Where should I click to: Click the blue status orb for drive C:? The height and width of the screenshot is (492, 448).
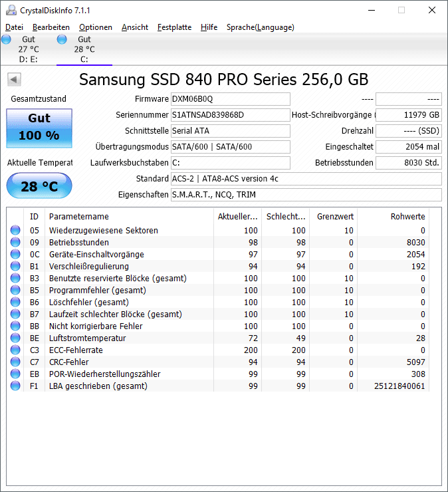point(62,39)
